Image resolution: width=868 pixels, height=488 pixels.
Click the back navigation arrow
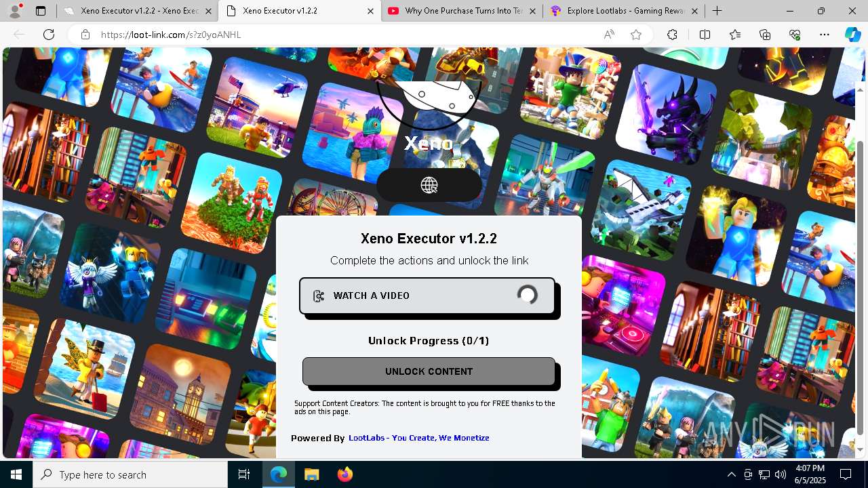click(x=20, y=35)
